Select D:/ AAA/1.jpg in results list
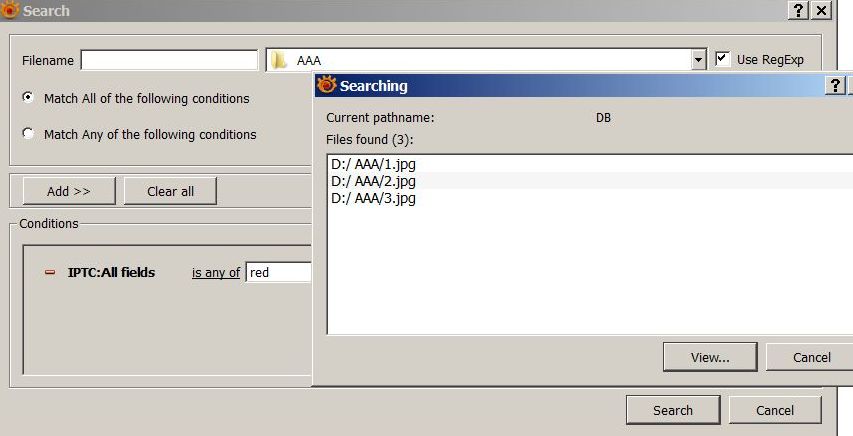 [373, 163]
